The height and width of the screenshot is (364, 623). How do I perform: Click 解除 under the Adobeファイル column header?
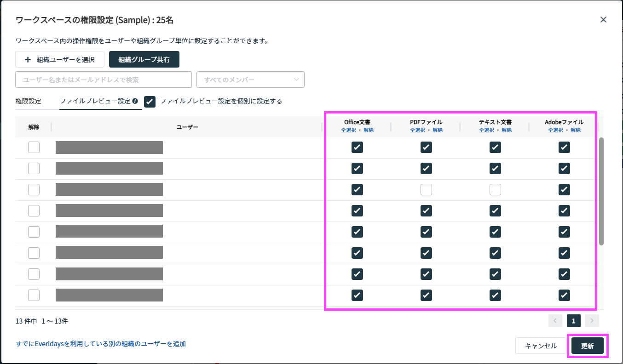(575, 130)
